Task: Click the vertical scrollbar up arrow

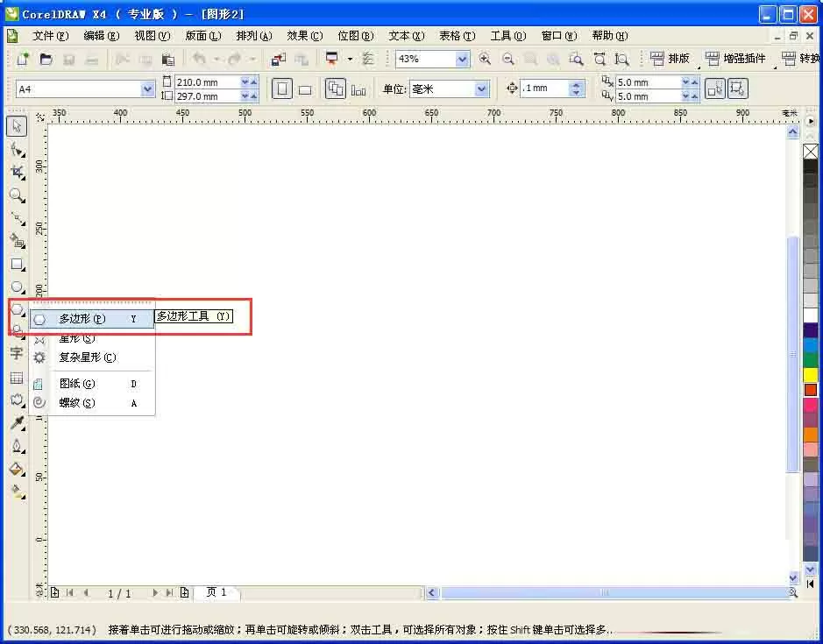Action: 793,132
